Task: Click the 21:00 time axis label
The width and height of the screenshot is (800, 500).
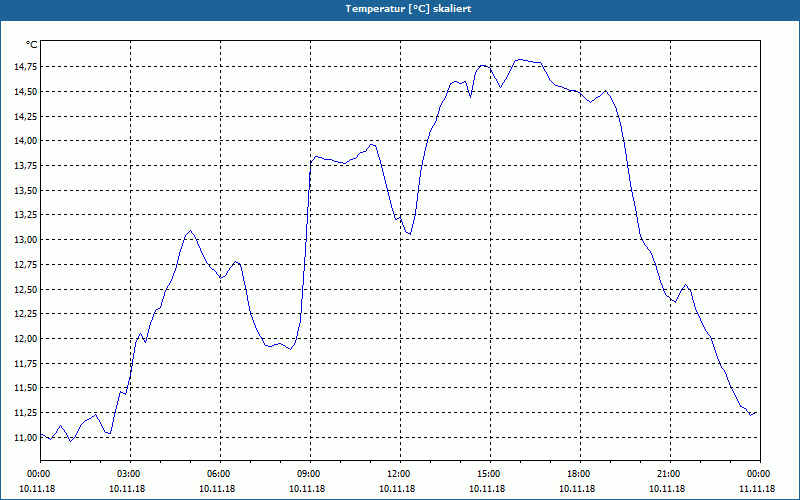Action: tap(670, 474)
